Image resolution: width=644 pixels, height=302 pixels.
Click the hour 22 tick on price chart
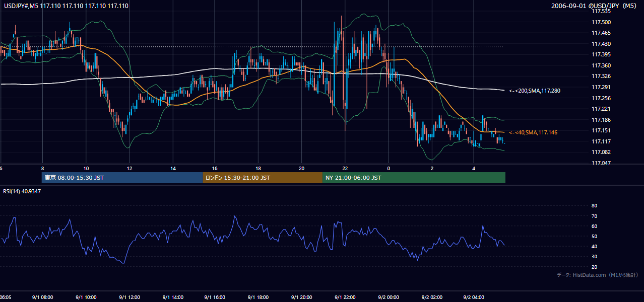point(345,168)
